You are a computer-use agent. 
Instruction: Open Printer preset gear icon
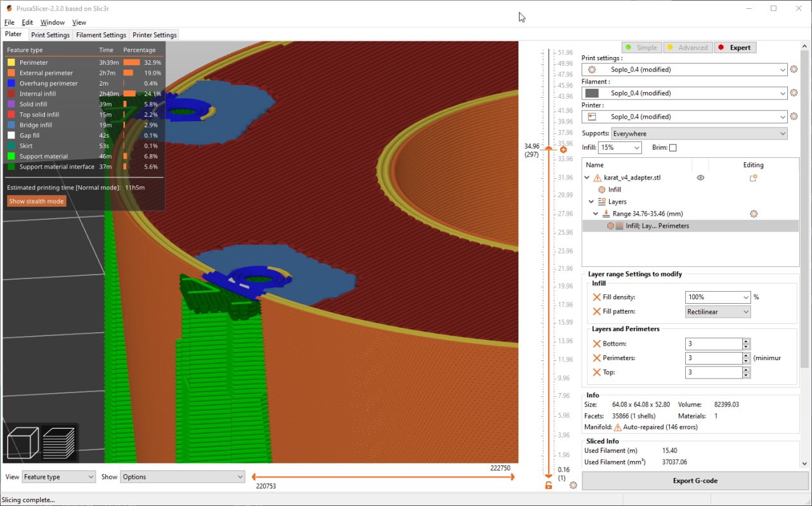(794, 117)
